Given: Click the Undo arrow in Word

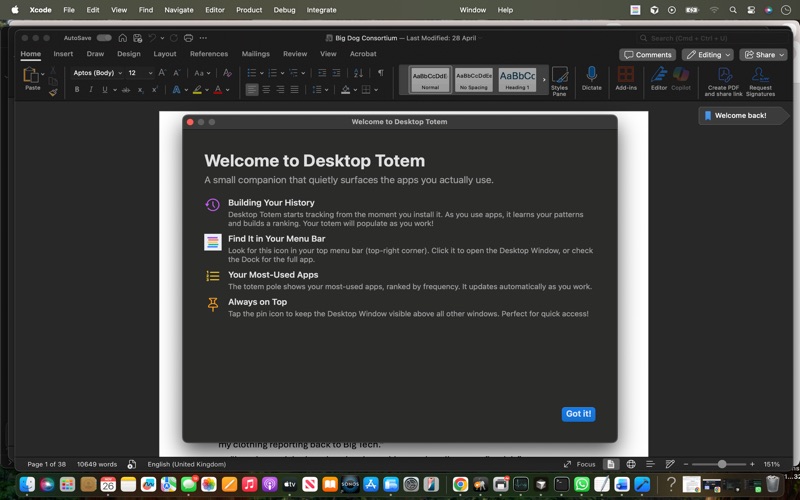Looking at the screenshot, I should (152, 38).
